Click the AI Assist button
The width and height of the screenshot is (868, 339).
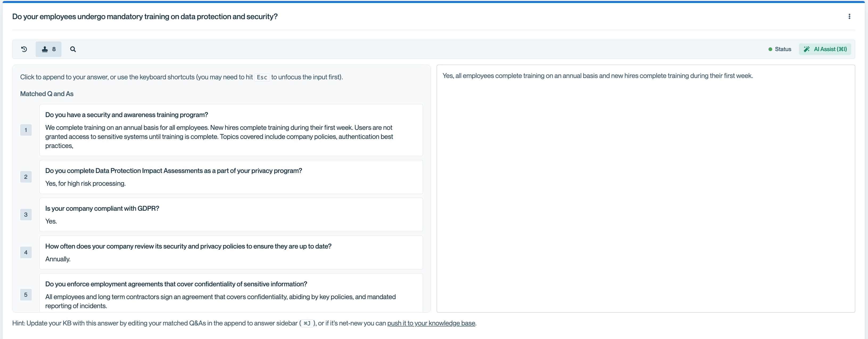coord(830,49)
